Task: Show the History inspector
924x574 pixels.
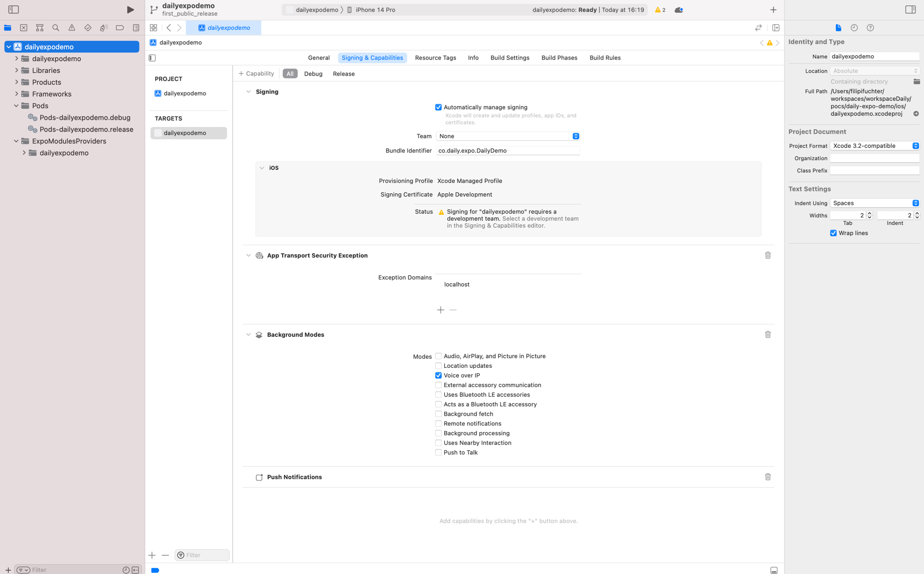Action: (854, 28)
